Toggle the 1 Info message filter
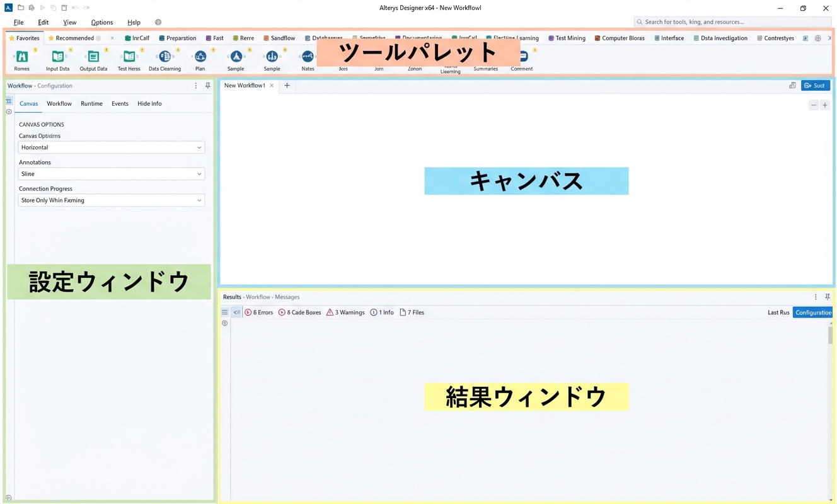The height and width of the screenshot is (504, 837). coord(382,312)
